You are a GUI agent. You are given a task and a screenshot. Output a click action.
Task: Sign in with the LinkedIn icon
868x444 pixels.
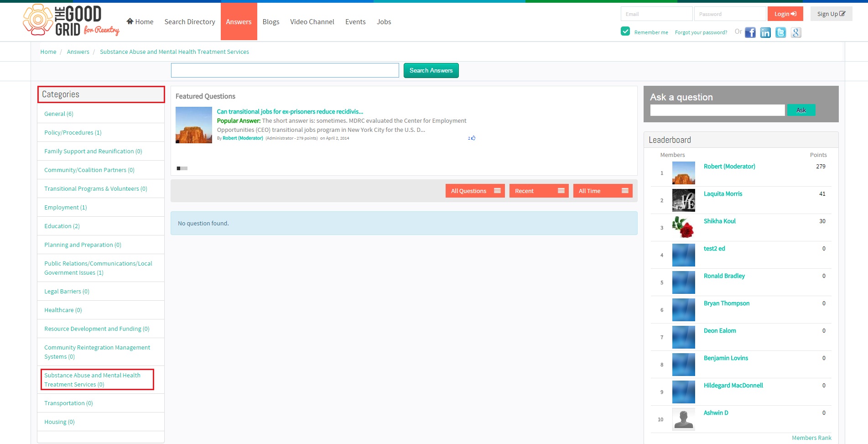[765, 32]
